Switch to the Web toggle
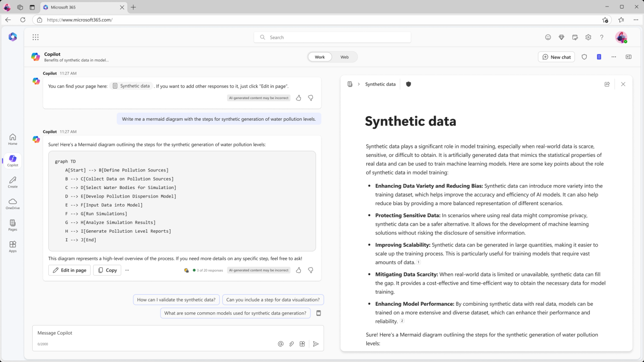Image resolution: width=644 pixels, height=362 pixels. point(344,57)
